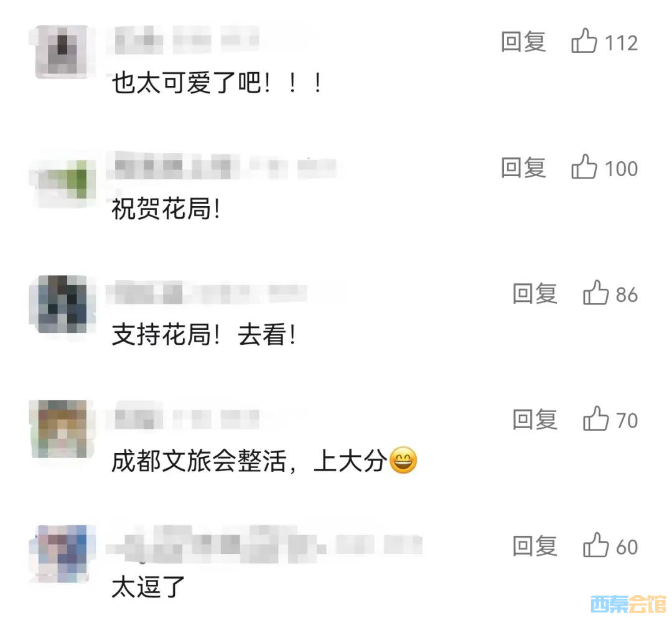Viewport: 672px width, 618px height.
Task: Open username above '太逗了' comment
Action: pos(264,545)
